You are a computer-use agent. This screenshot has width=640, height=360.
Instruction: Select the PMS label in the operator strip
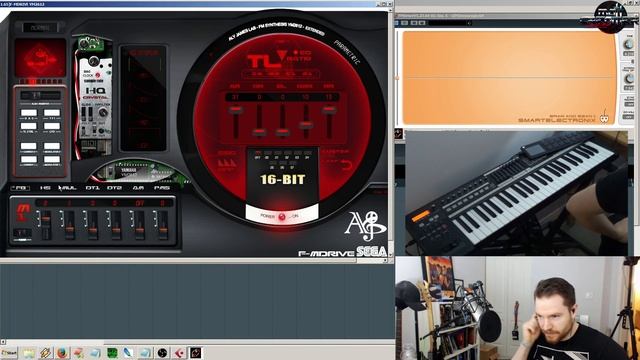162,188
